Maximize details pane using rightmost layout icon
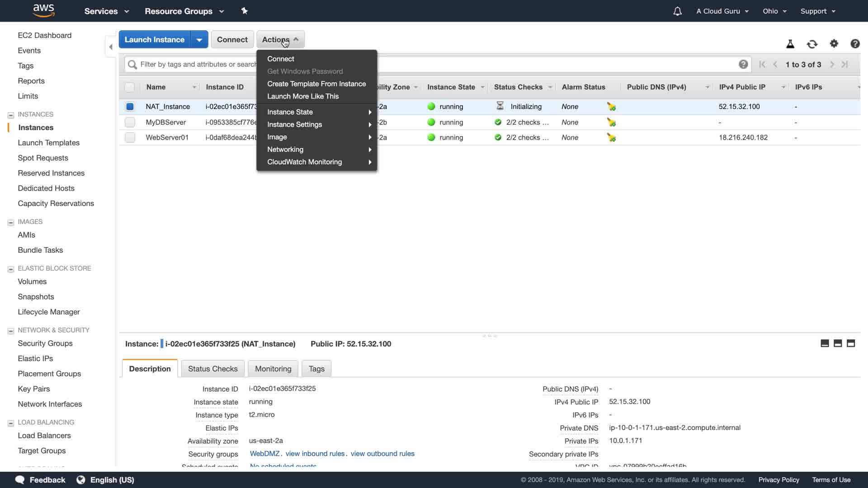This screenshot has height=488, width=868. tap(850, 343)
